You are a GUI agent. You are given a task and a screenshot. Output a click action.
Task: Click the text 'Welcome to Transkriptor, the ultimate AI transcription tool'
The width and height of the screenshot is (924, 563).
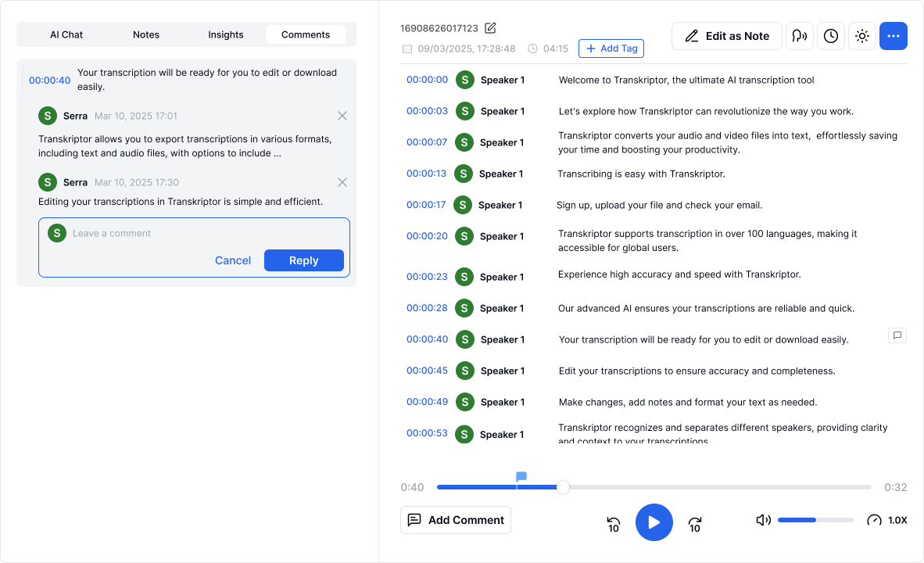coord(686,81)
